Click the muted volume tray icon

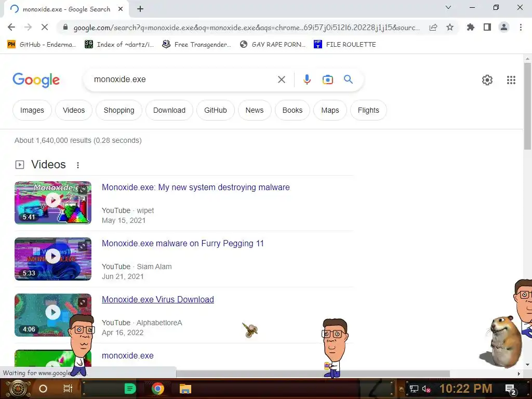(426, 389)
